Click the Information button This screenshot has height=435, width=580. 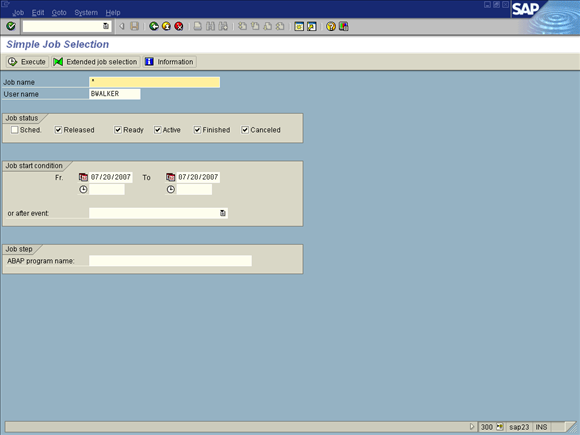coord(169,62)
